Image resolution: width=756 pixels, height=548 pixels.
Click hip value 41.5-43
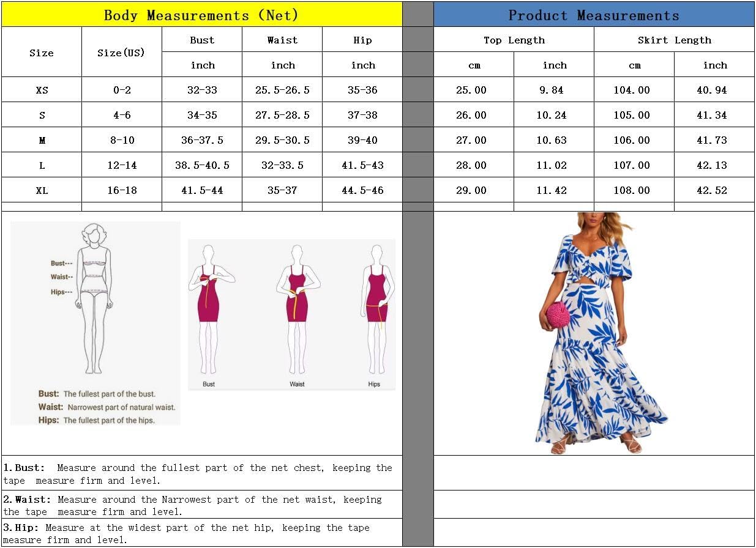coord(362,165)
